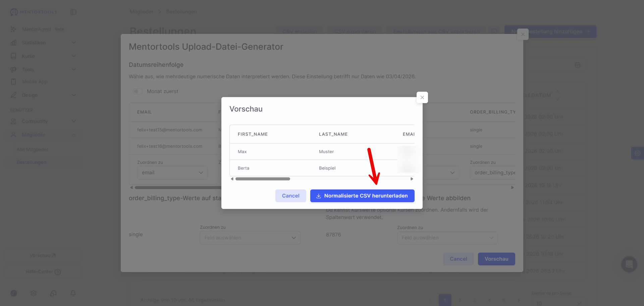Click the 'CSV erstellen' button

(300, 32)
